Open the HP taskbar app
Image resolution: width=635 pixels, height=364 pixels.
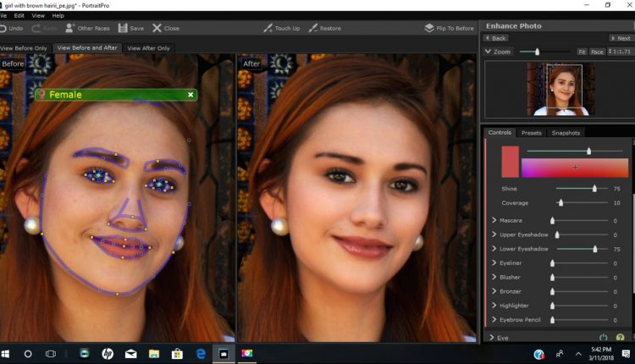[x=108, y=354]
